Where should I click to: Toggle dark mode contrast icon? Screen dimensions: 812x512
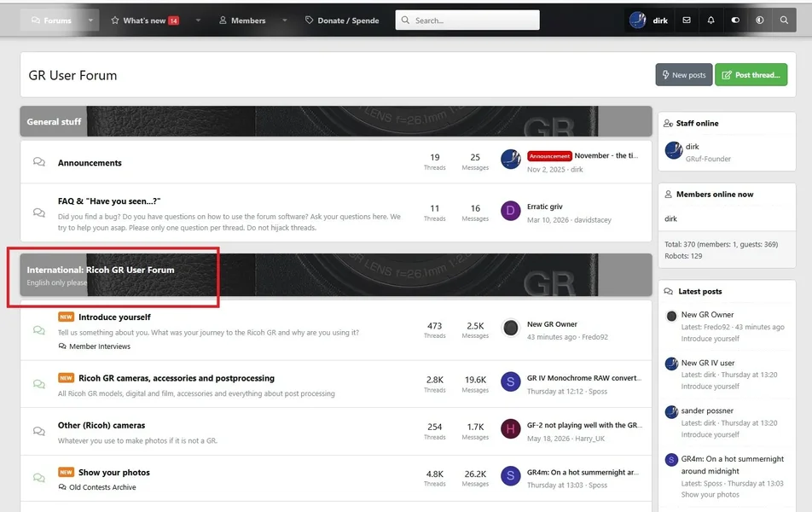coord(760,20)
